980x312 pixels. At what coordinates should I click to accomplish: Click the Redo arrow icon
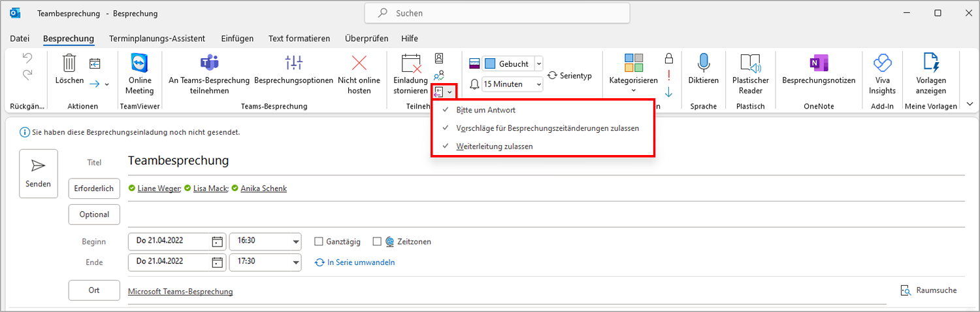coord(27,75)
